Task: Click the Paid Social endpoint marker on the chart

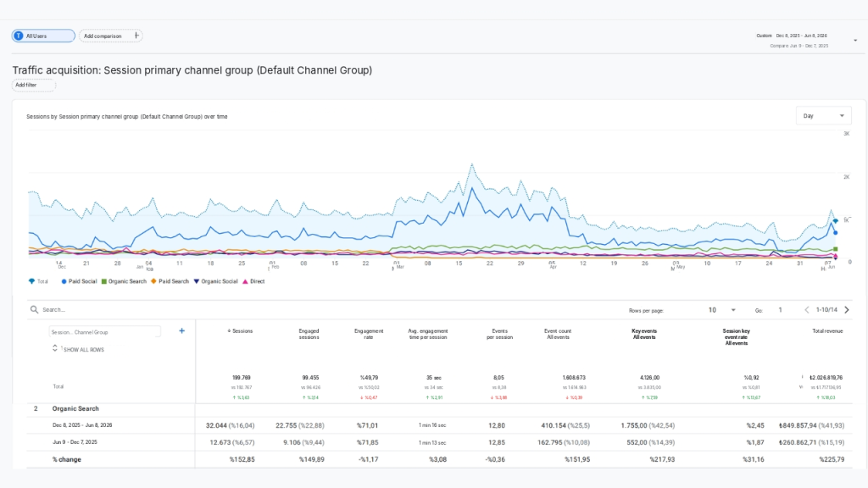Action: point(835,233)
